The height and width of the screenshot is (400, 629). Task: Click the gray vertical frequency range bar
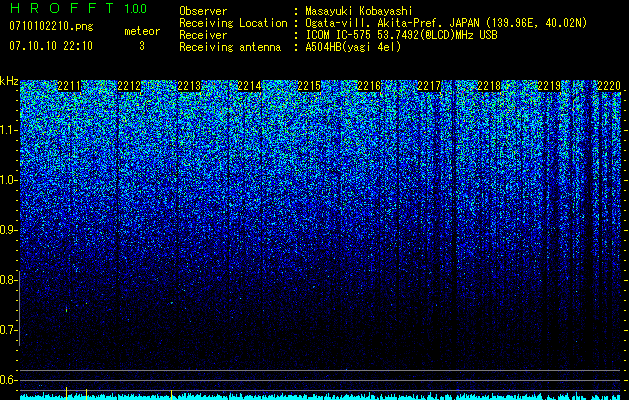[19, 308]
